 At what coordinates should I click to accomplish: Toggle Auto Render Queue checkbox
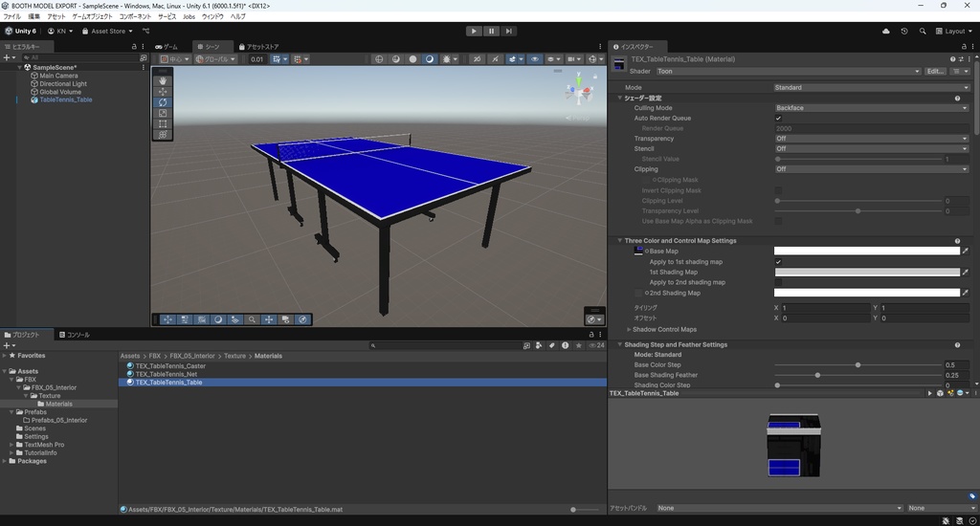(x=778, y=118)
